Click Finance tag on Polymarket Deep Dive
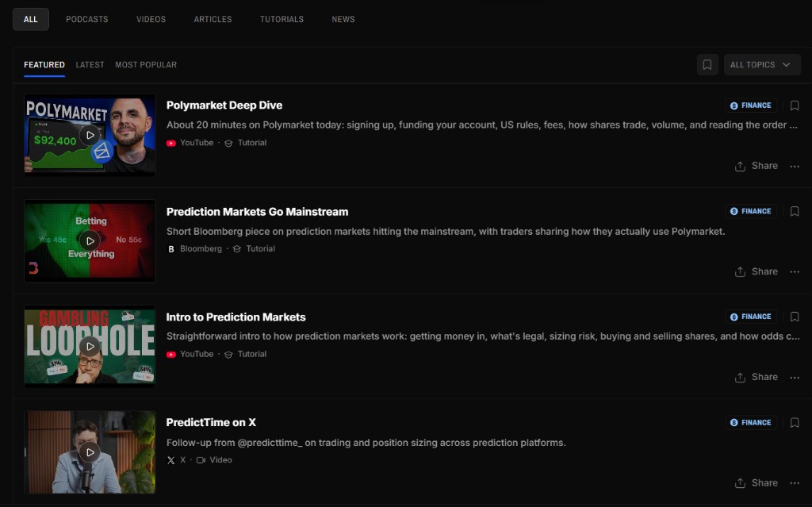Image resolution: width=812 pixels, height=507 pixels. 750,106
